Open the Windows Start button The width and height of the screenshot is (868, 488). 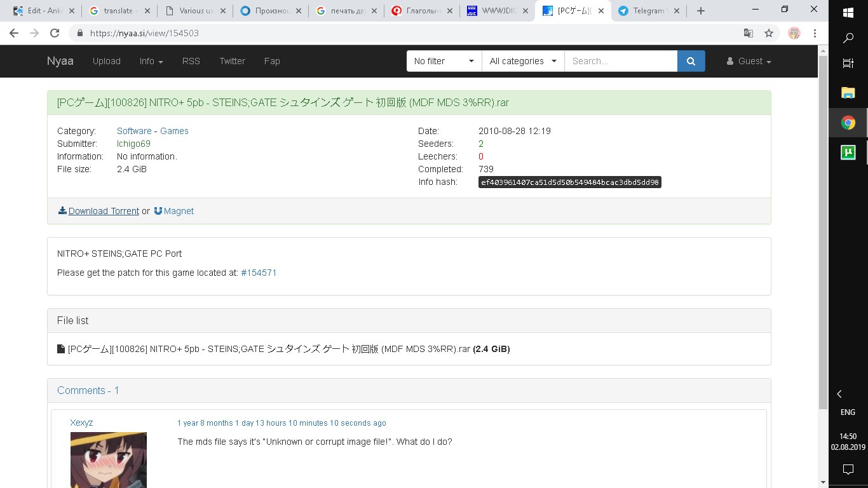848,12
